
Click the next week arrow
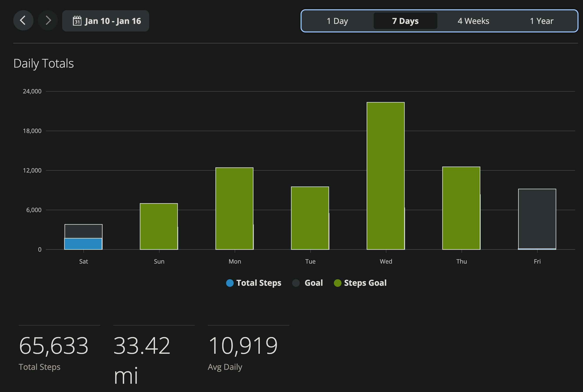[x=48, y=20]
